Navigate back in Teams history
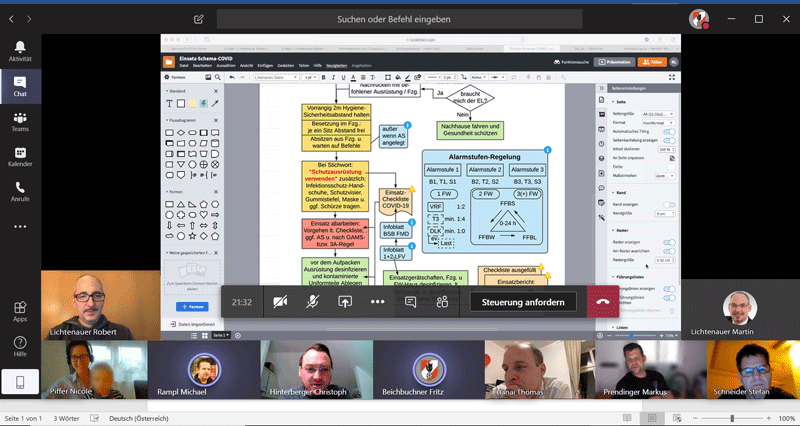The height and width of the screenshot is (426, 800). (11, 19)
